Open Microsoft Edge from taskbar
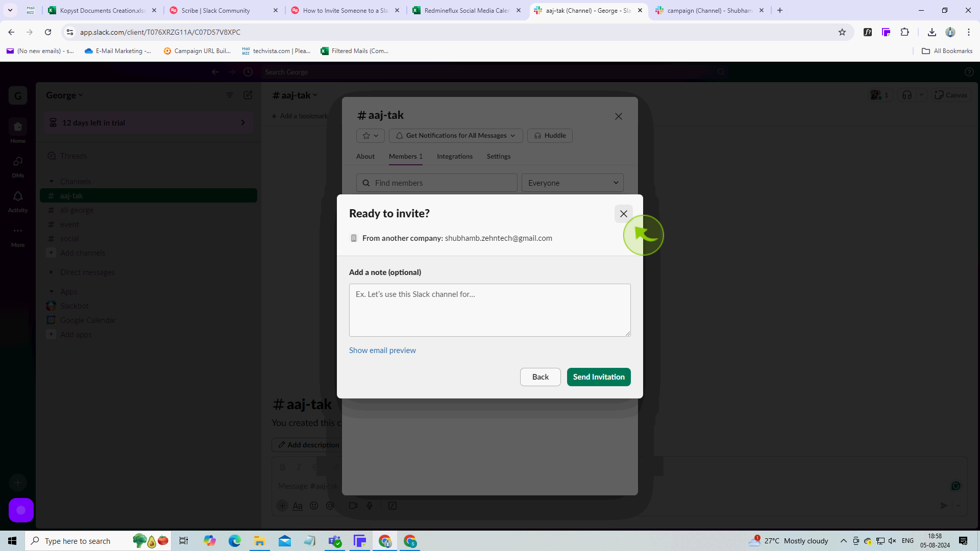Image resolution: width=980 pixels, height=551 pixels. [x=234, y=541]
